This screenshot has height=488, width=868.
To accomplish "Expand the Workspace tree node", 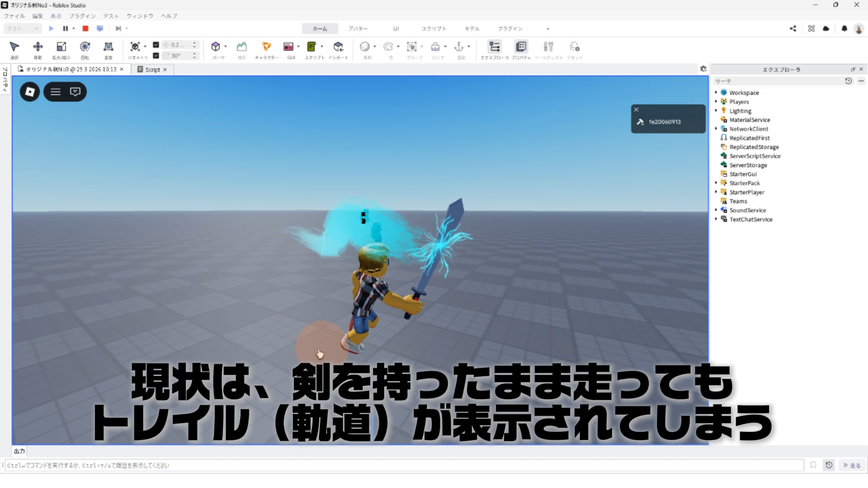I will coord(716,93).
